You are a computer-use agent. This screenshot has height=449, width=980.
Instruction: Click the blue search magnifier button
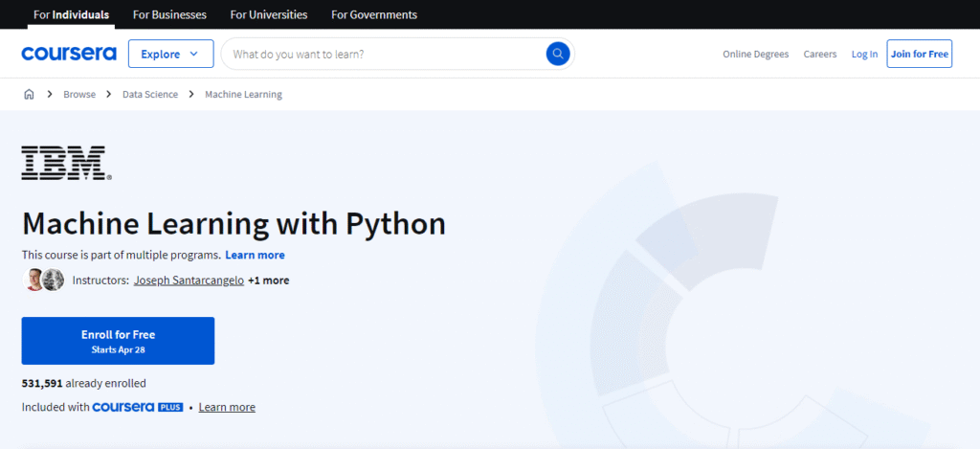click(x=558, y=54)
